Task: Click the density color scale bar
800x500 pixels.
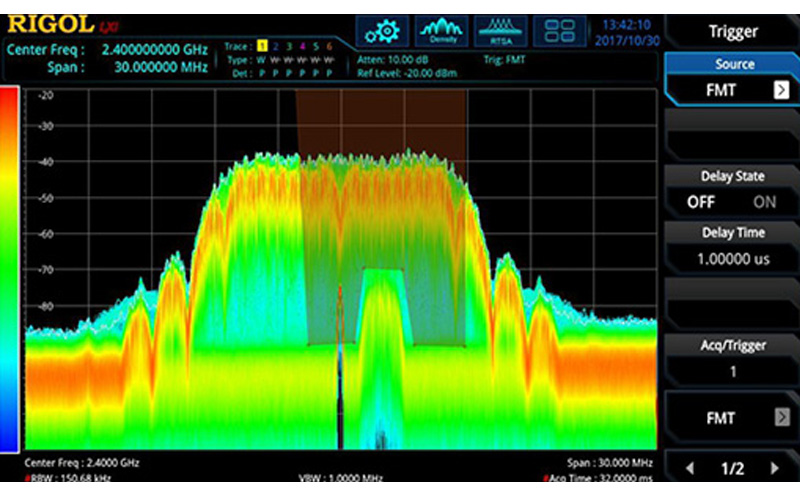Action: pos(9,272)
